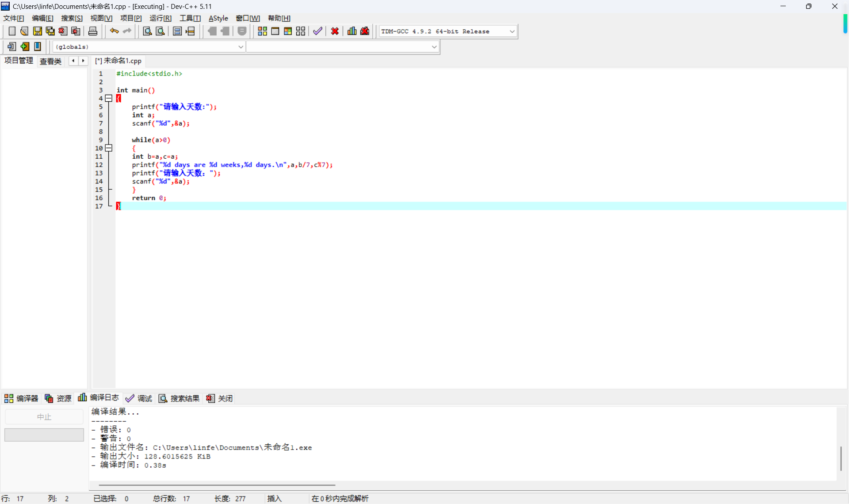The height and width of the screenshot is (504, 849).
Task: Click the Undo arrow icon
Action: pyautogui.click(x=114, y=31)
